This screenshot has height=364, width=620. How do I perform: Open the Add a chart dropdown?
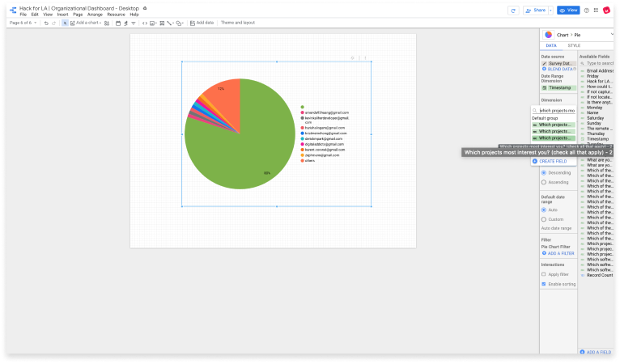(x=88, y=23)
